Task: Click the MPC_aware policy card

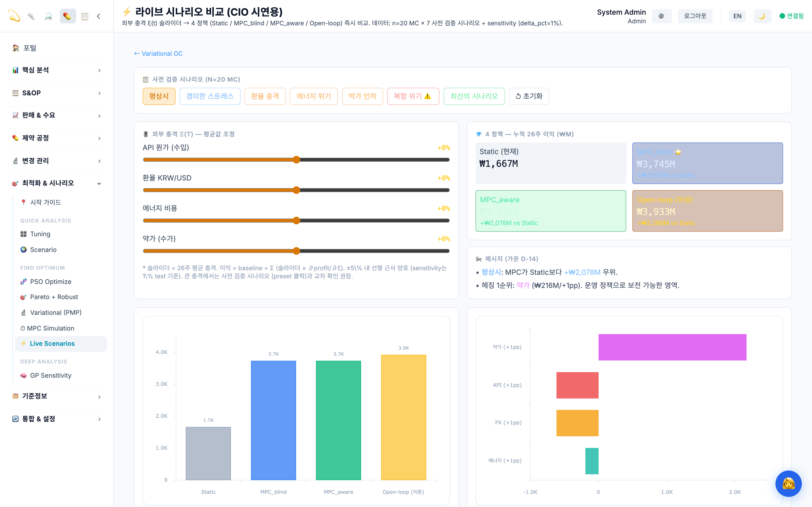Action: point(551,211)
